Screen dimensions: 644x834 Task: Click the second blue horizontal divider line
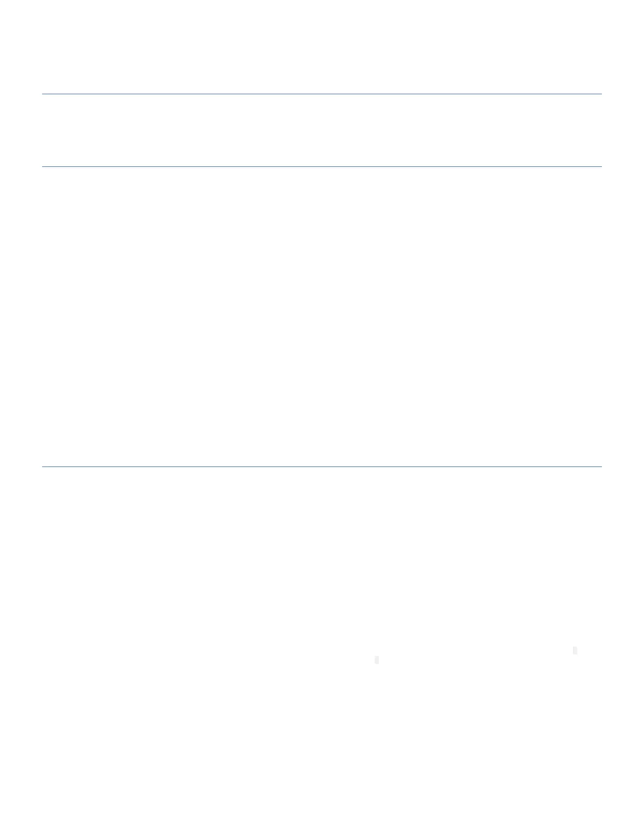point(321,166)
